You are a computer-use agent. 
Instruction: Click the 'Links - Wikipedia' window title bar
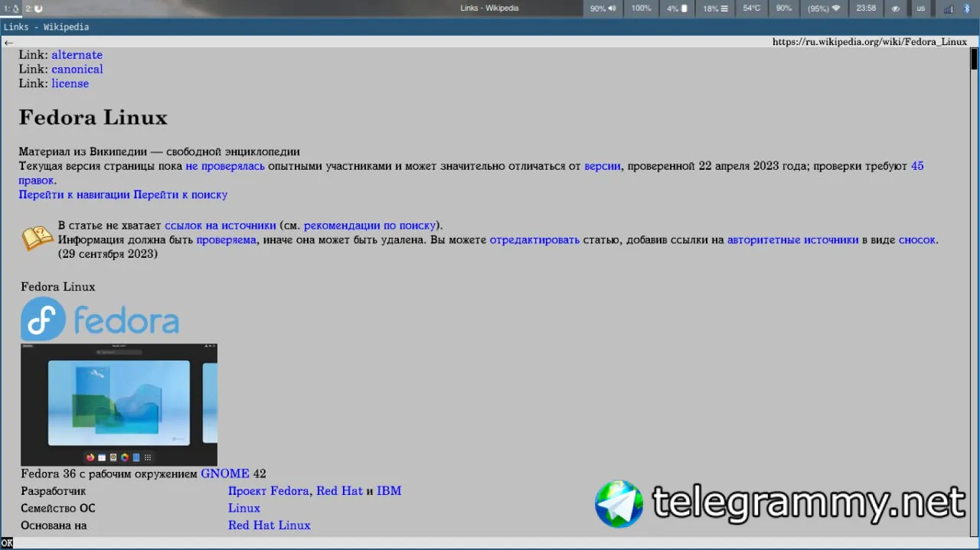click(x=490, y=27)
